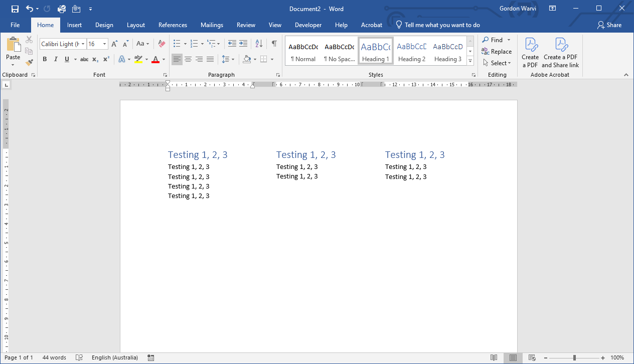The height and width of the screenshot is (364, 634).
Task: Switch to Web Layout view
Action: [x=532, y=357]
